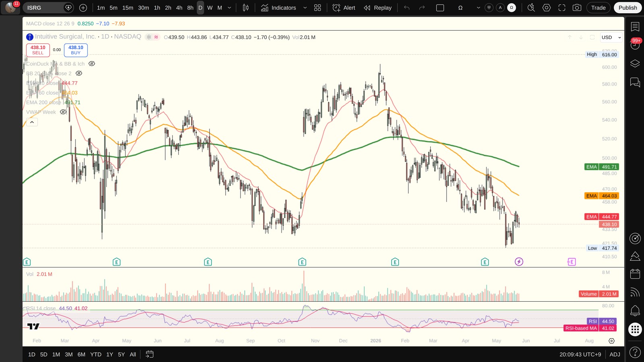Click the lightning event marker on timeline
644x362 pixels.
[x=519, y=262]
